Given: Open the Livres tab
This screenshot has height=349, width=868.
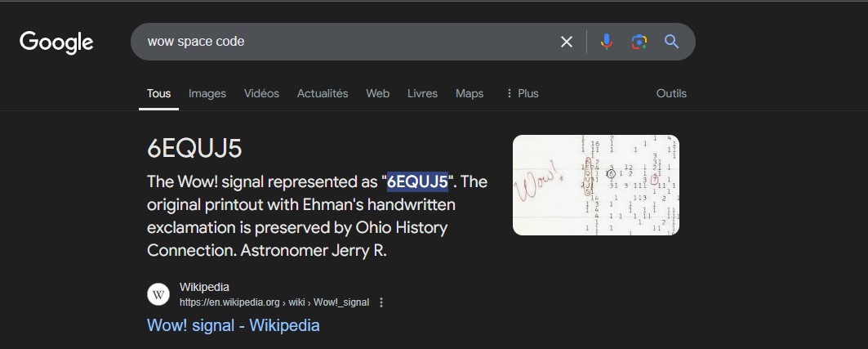Looking at the screenshot, I should tap(422, 93).
